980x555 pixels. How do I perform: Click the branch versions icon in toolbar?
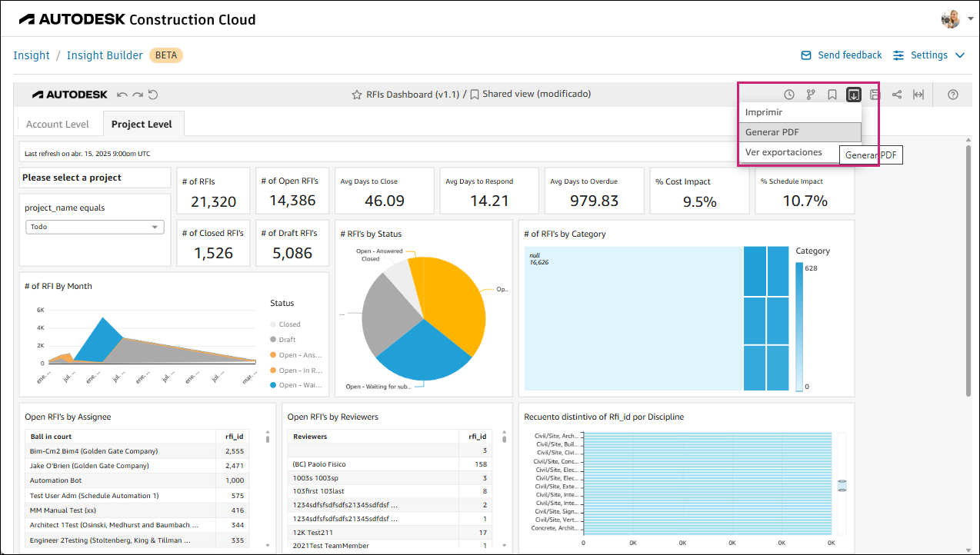click(811, 95)
